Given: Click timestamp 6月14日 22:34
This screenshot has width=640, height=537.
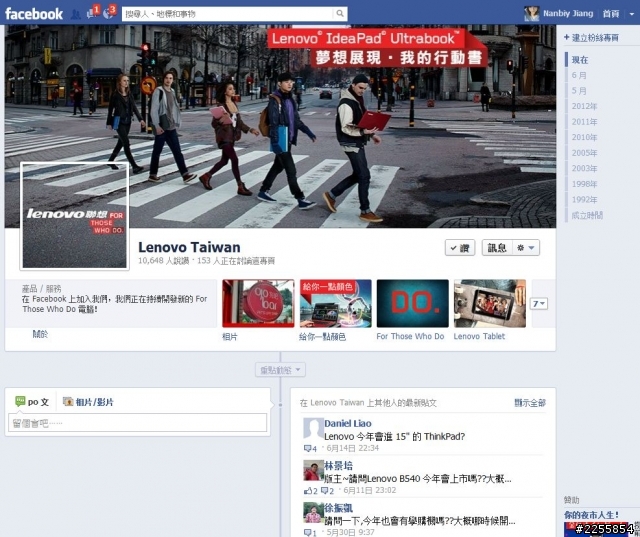Looking at the screenshot, I should tap(352, 448).
